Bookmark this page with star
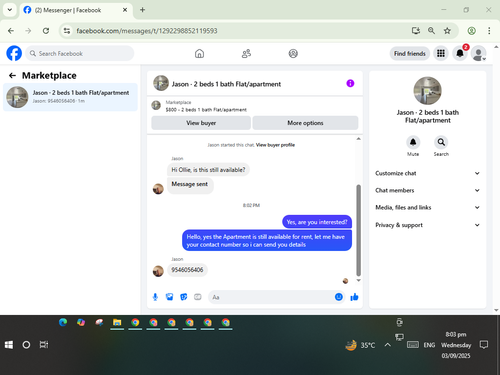This screenshot has height=375, width=500. tap(447, 31)
